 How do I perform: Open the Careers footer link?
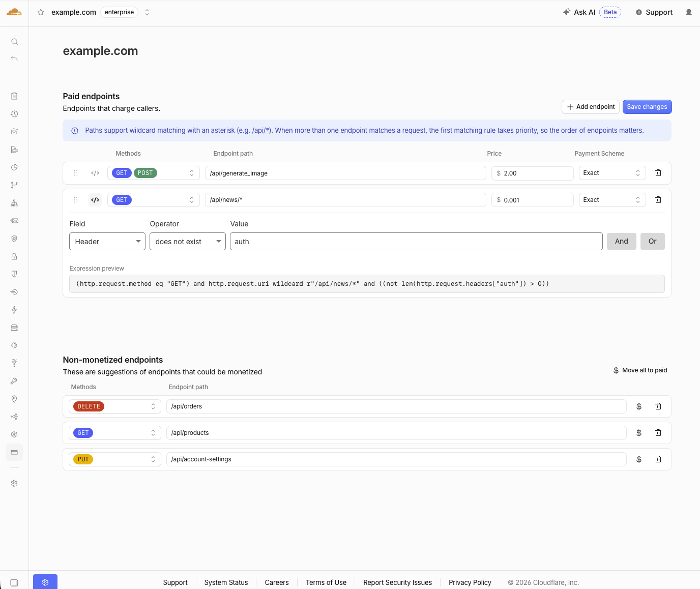[277, 582]
